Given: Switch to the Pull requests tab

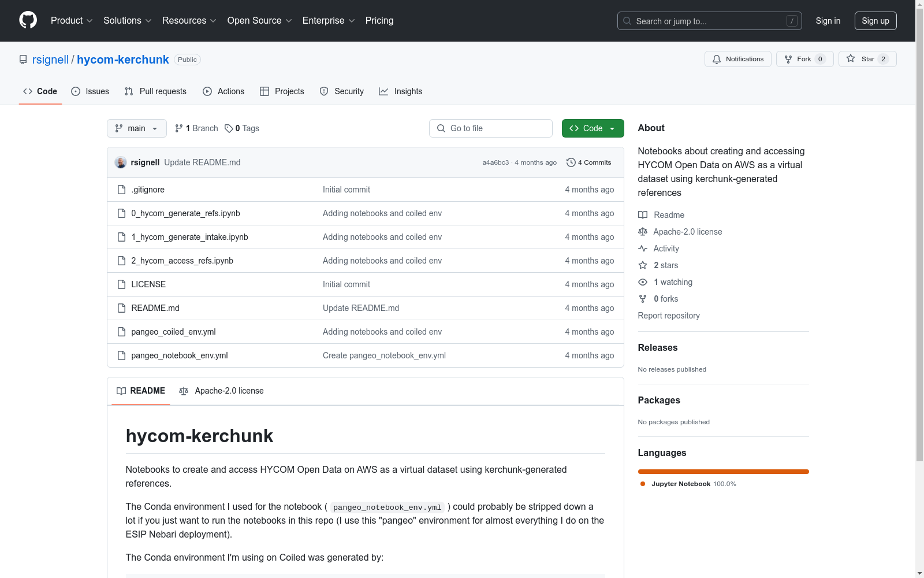Looking at the screenshot, I should pyautogui.click(x=155, y=91).
